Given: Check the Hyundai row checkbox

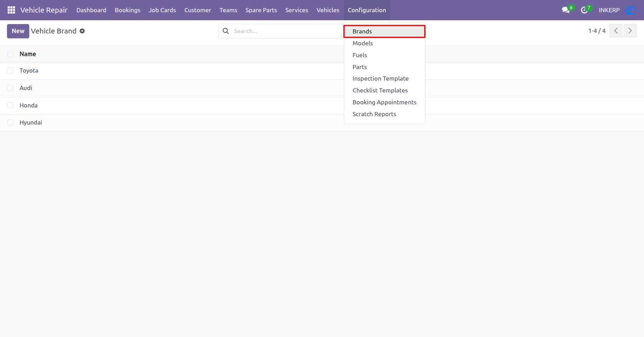Looking at the screenshot, I should coord(10,122).
